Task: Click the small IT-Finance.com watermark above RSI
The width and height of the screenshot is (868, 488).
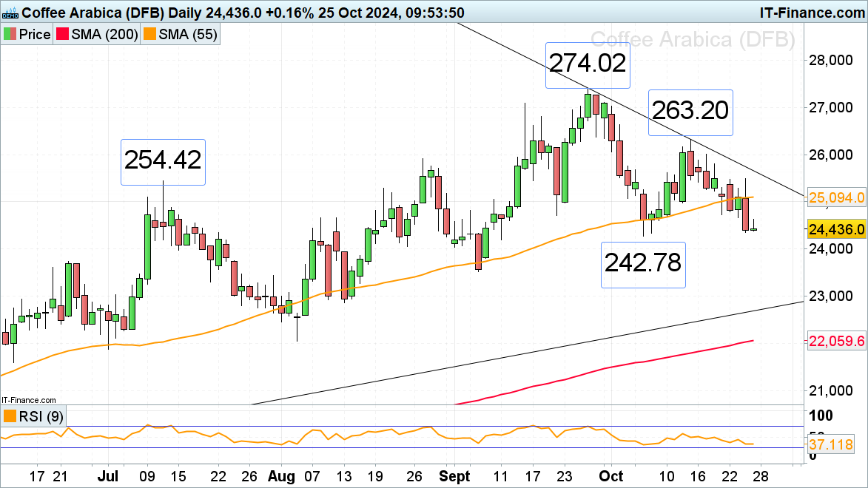Action: click(x=28, y=400)
